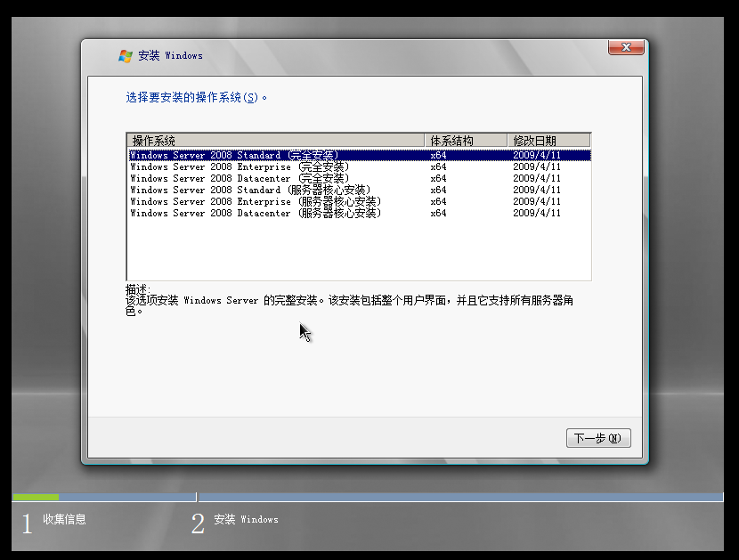Click 2009/4/11 date in Datacenter (服务器核心安装) row
739x560 pixels.
(x=536, y=213)
